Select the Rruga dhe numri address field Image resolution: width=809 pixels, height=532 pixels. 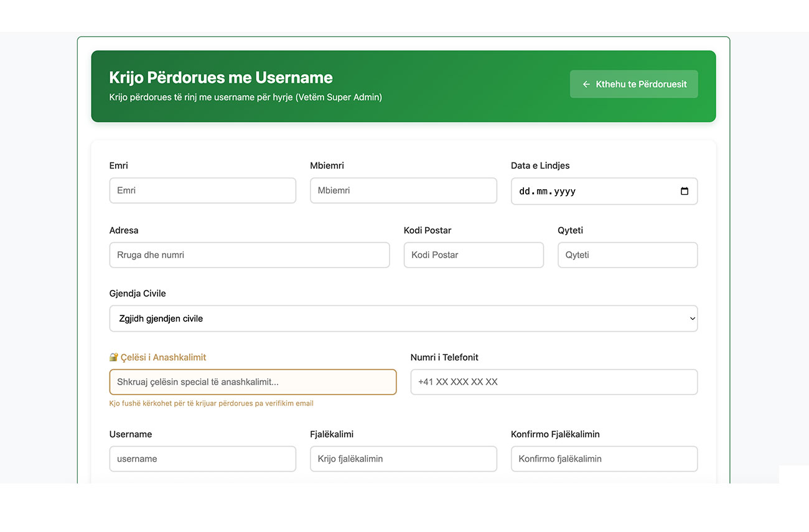pyautogui.click(x=249, y=255)
